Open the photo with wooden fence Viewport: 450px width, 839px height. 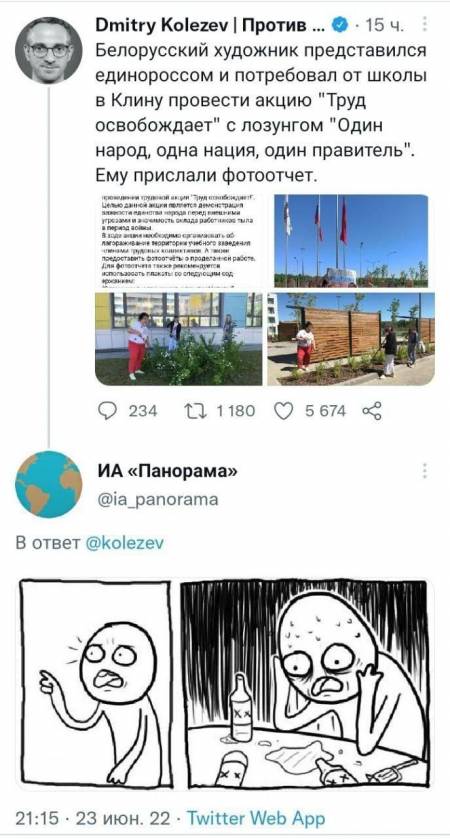(351, 339)
